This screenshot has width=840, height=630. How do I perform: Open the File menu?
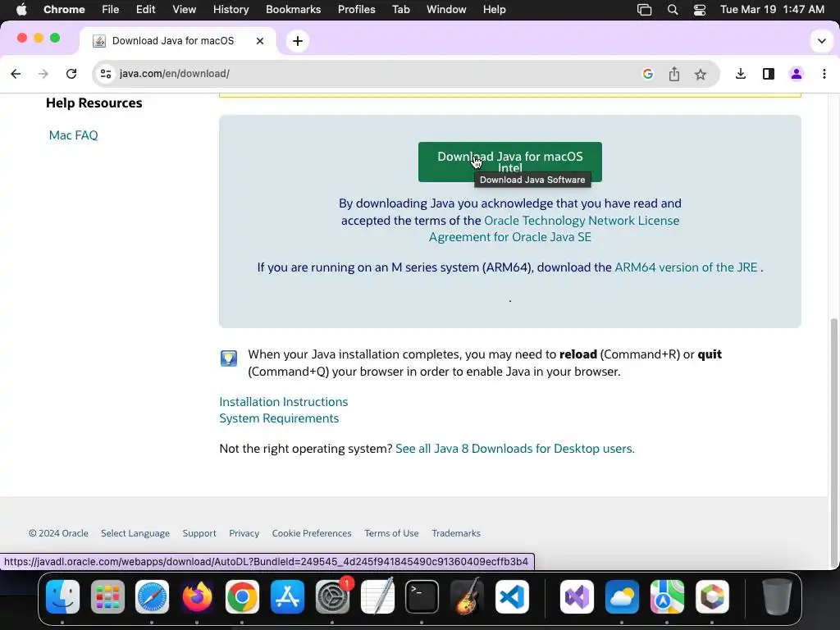point(111,10)
